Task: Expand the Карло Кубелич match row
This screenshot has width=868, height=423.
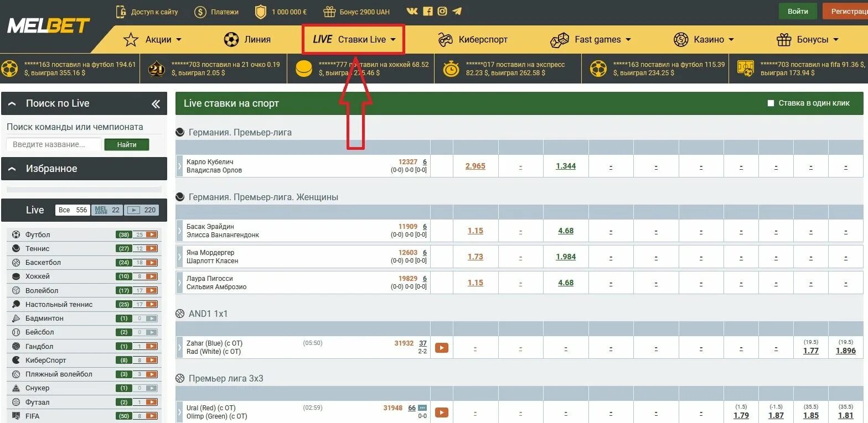Action: 179,166
